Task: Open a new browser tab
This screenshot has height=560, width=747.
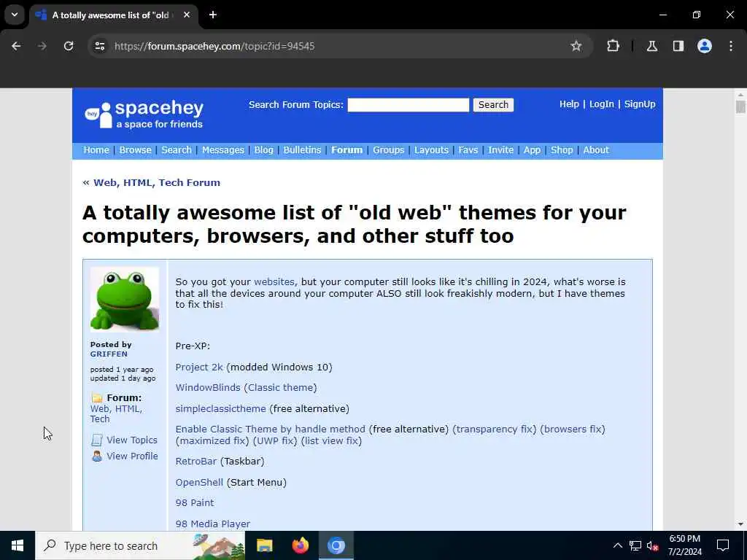Action: (x=213, y=15)
